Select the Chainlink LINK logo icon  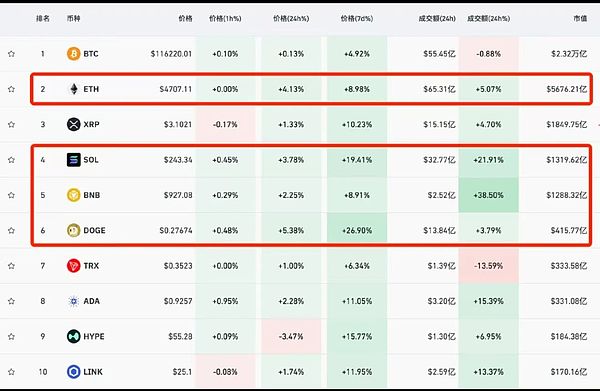pos(73,371)
